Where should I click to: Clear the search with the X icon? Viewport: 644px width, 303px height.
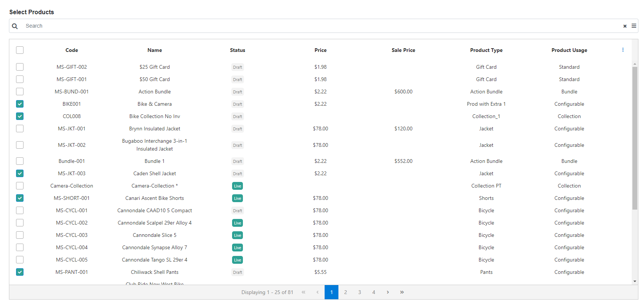625,26
